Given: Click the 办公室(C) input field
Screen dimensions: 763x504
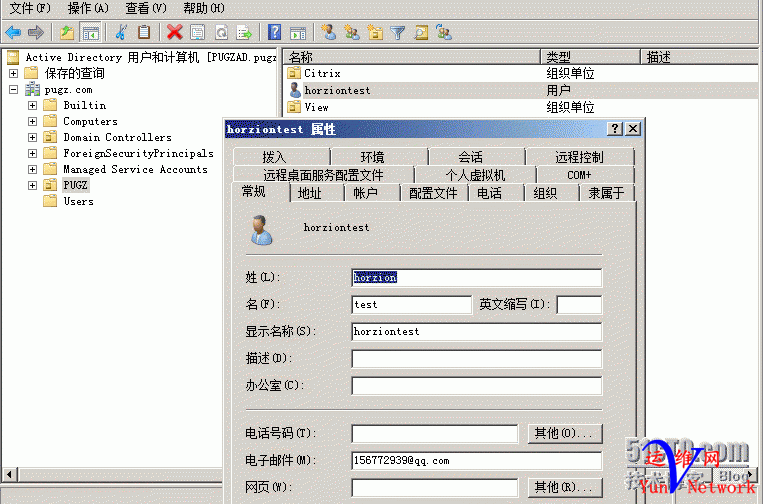Looking at the screenshot, I should click(x=476, y=385).
